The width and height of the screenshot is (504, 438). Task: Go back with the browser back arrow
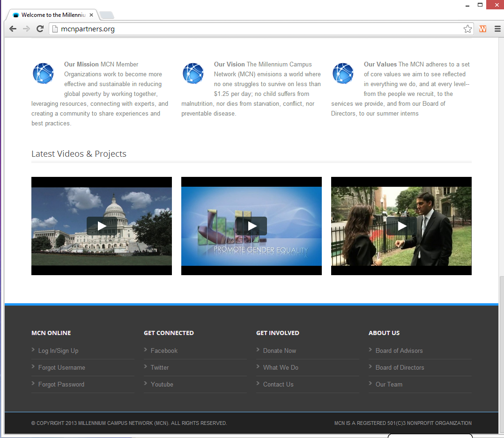tap(13, 29)
